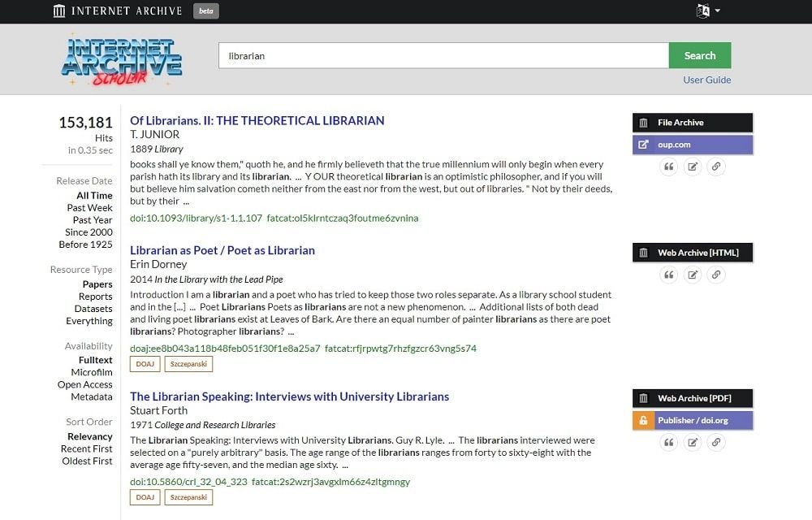The width and height of the screenshot is (812, 520).
Task: Open fatcat:ol5klrntczaq3foutme6zvnina link
Action: 343,218
